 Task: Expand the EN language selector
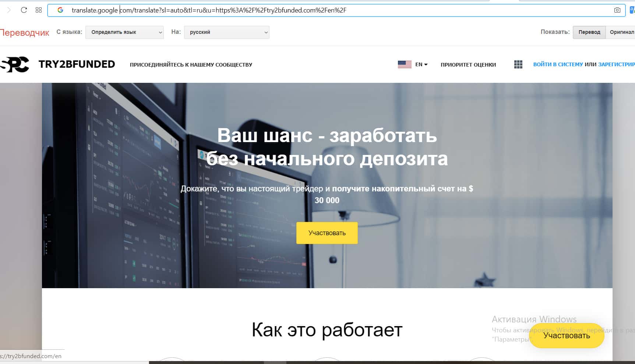click(421, 64)
